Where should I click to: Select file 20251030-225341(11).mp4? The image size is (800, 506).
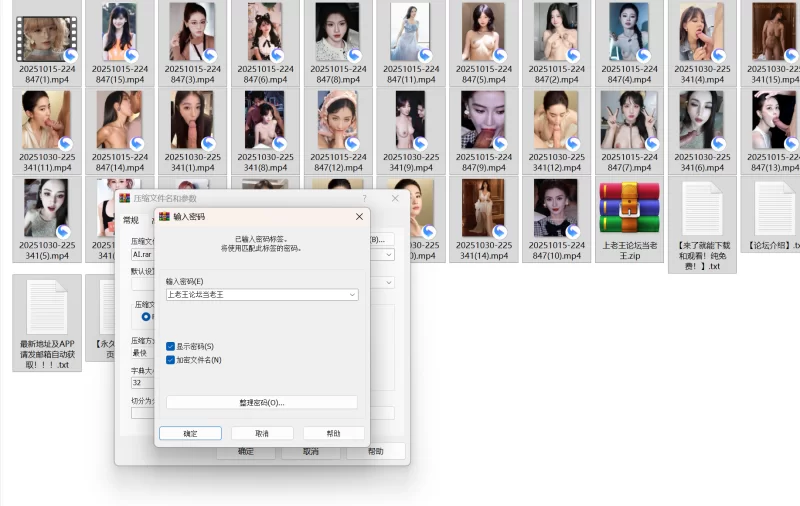click(47, 132)
